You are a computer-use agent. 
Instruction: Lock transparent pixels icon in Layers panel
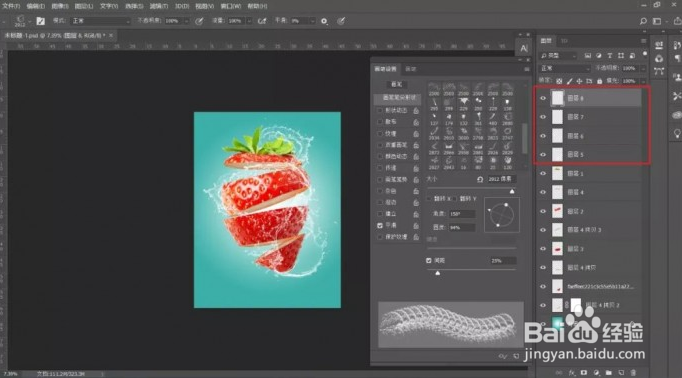(559, 81)
